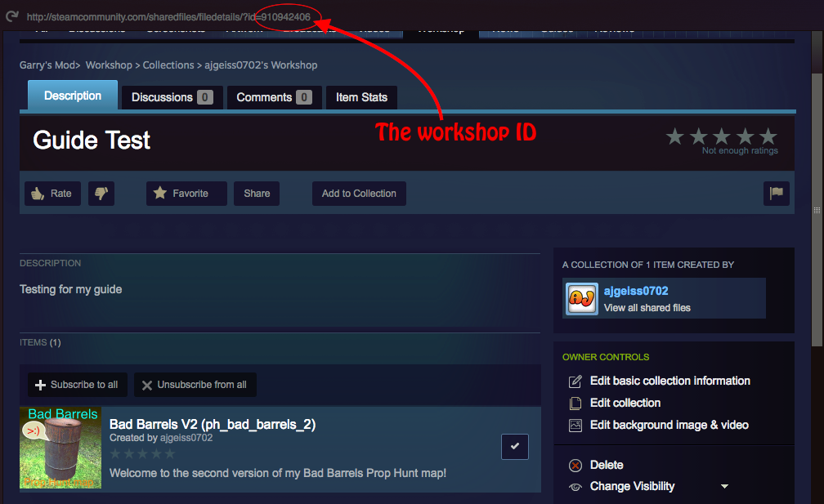Click item creator ajgeiss0702 in Created by line

pos(186,438)
